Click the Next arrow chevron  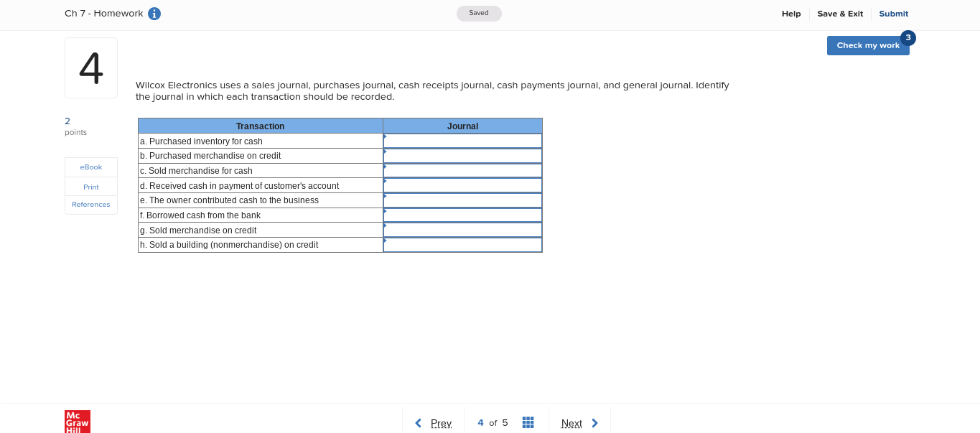(x=594, y=423)
